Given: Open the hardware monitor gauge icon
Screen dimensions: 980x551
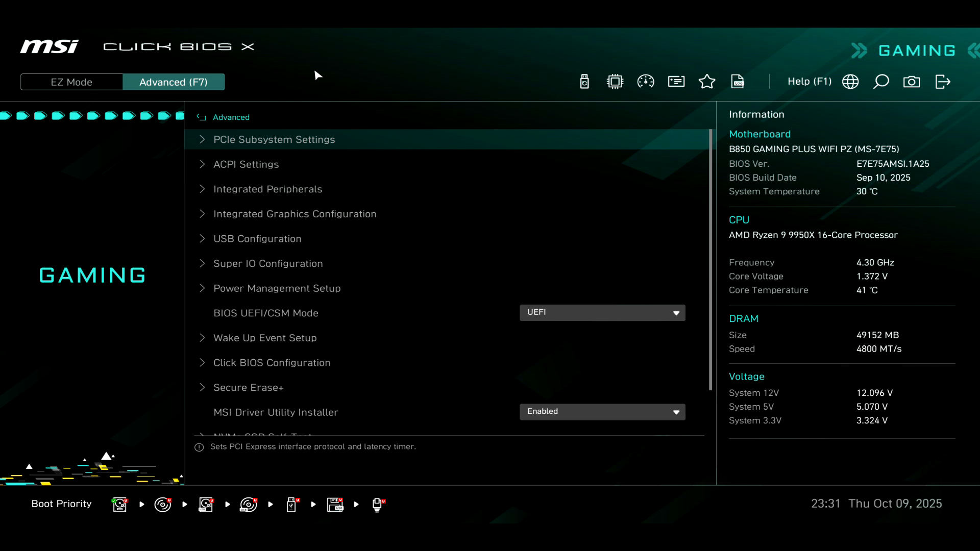Looking at the screenshot, I should tap(646, 82).
